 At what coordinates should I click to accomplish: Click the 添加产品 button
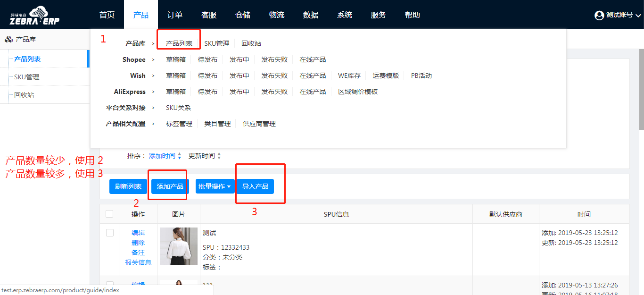(x=170, y=186)
